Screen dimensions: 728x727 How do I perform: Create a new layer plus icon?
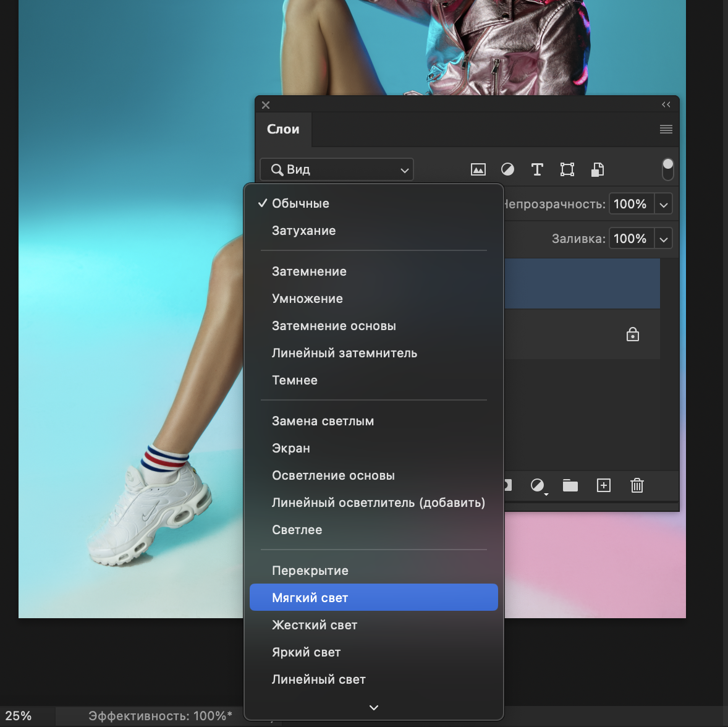click(604, 485)
